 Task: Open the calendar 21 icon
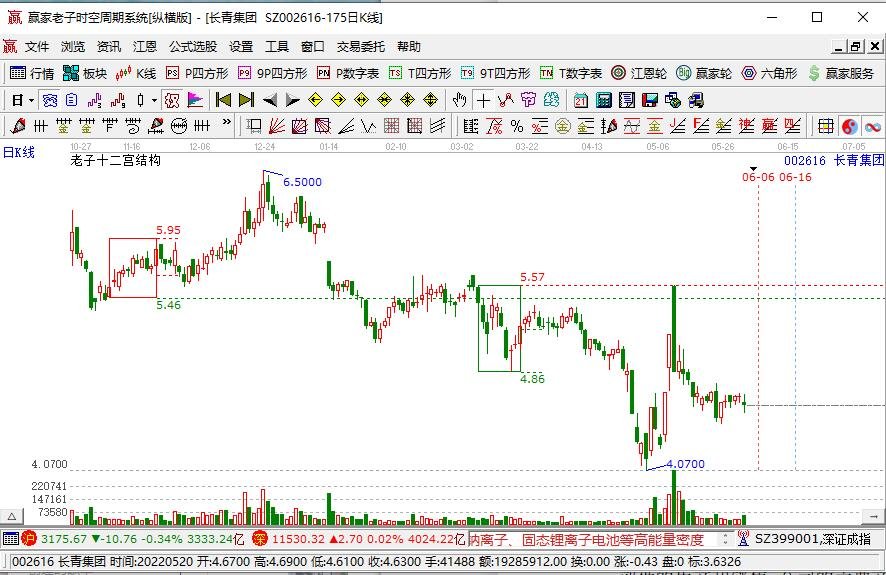pos(580,101)
